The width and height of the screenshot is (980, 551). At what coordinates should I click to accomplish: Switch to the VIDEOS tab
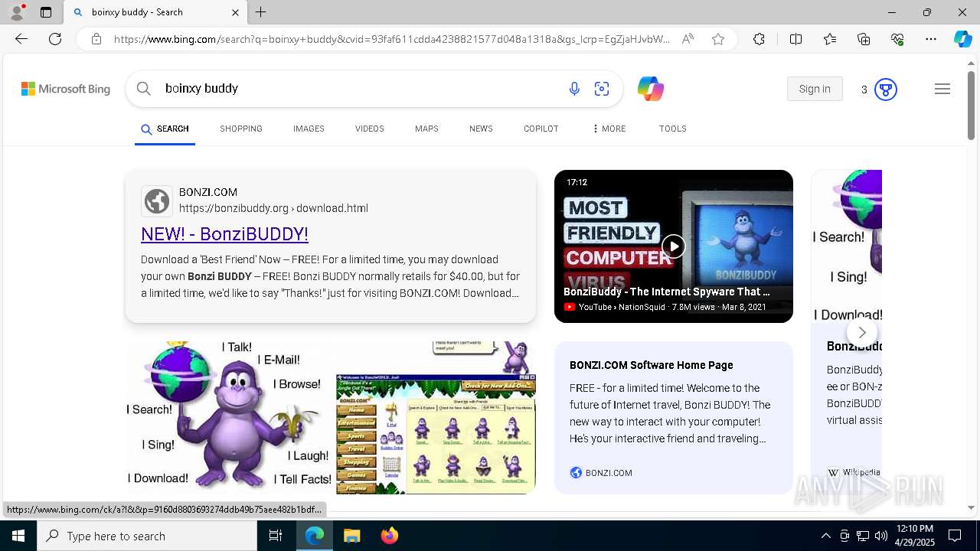tap(370, 129)
